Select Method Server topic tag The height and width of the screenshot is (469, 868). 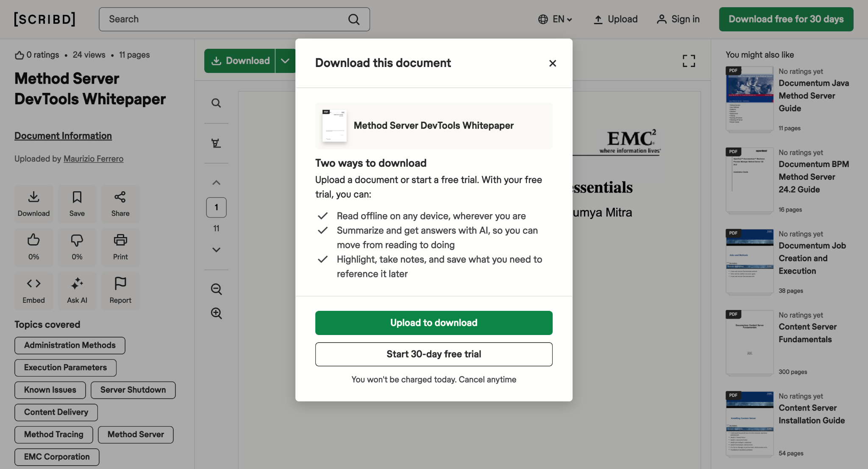136,435
